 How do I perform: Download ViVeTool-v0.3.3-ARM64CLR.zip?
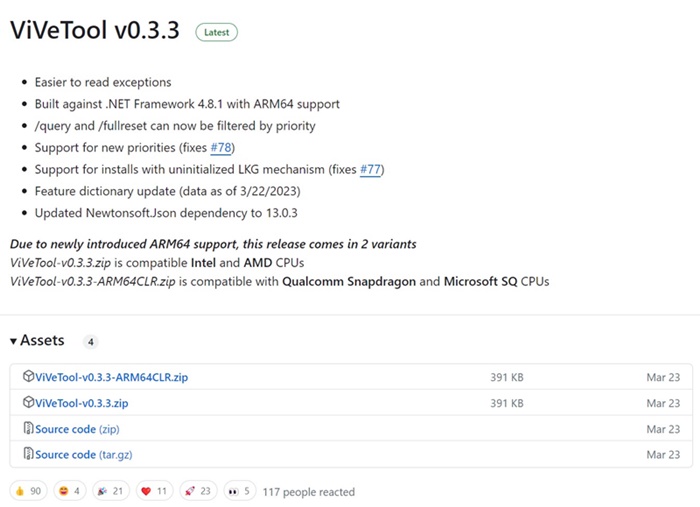click(112, 377)
